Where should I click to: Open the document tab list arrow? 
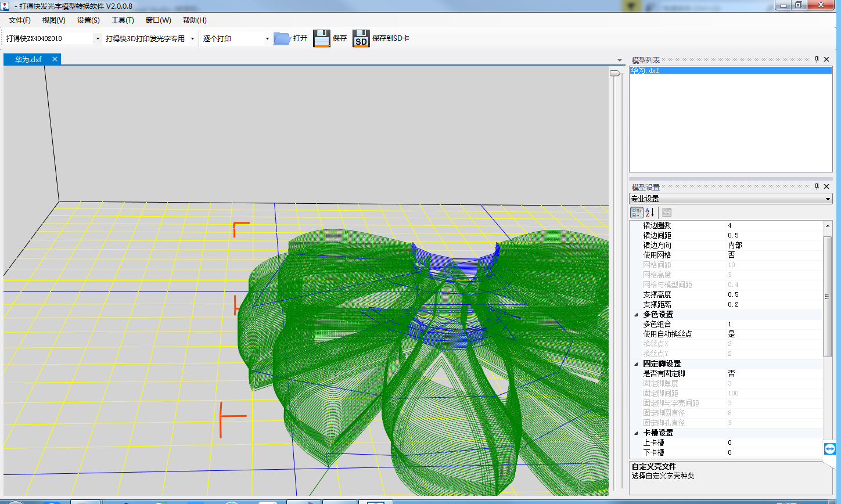tap(620, 60)
